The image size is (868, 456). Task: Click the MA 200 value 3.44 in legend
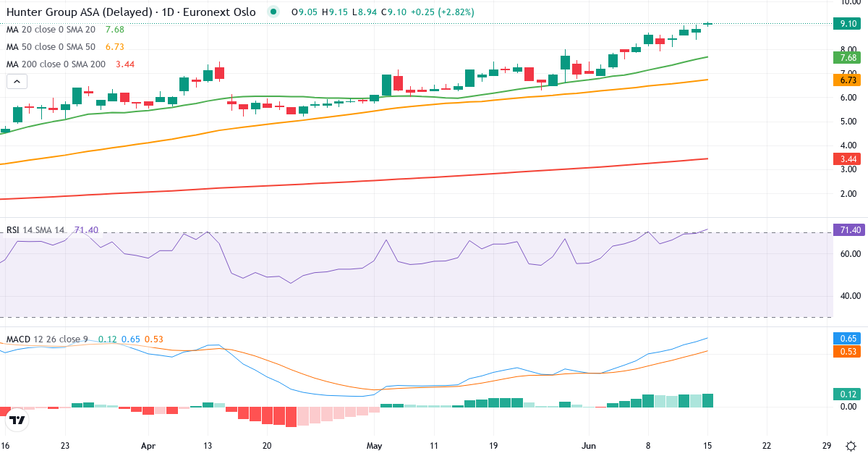125,64
